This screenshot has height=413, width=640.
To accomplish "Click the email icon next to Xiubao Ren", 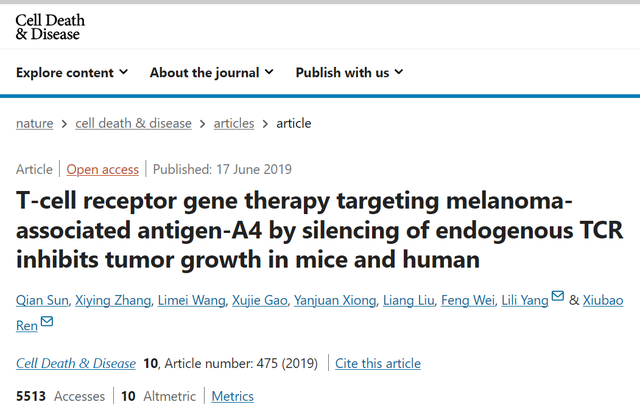I will pyautogui.click(x=46, y=322).
